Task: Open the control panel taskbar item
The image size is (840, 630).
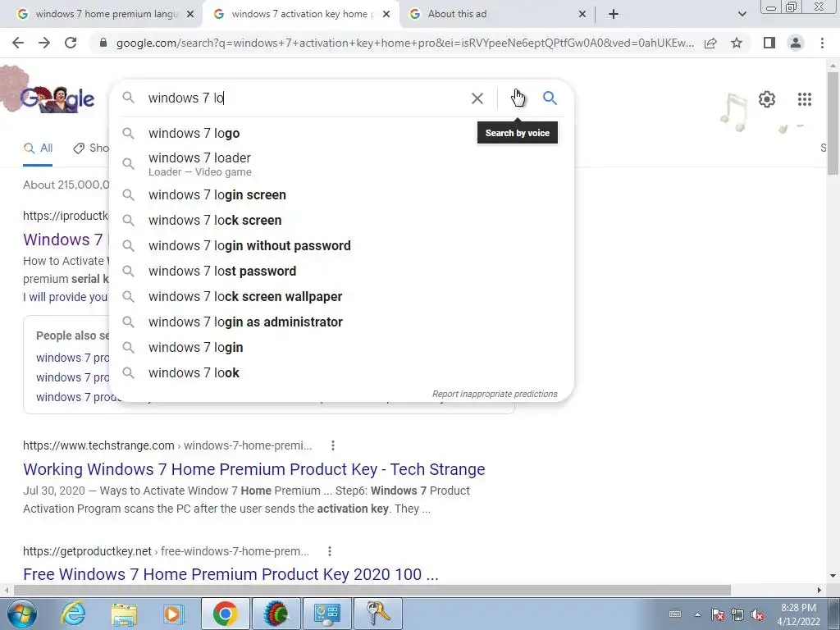Action: (326, 614)
